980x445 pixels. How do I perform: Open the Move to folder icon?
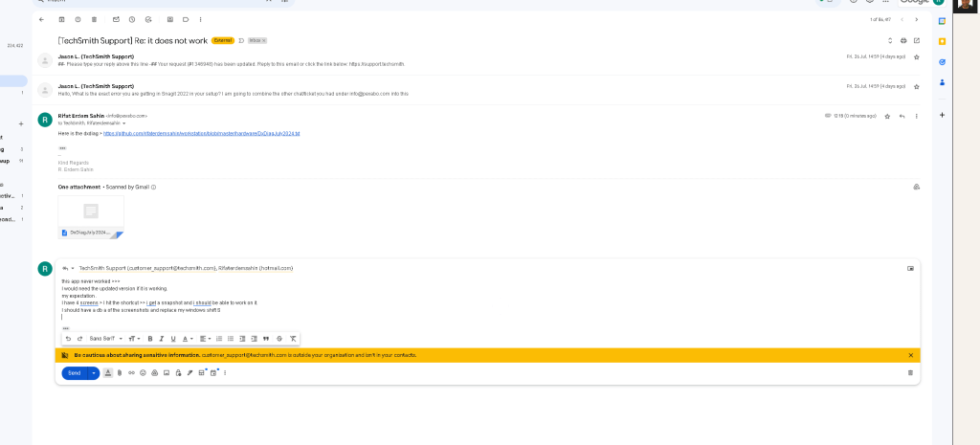[x=170, y=19]
